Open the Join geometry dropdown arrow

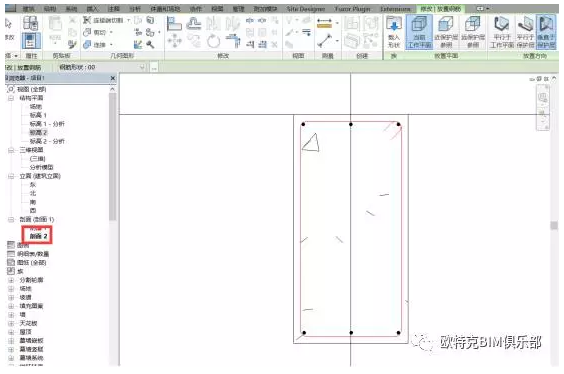click(x=111, y=45)
